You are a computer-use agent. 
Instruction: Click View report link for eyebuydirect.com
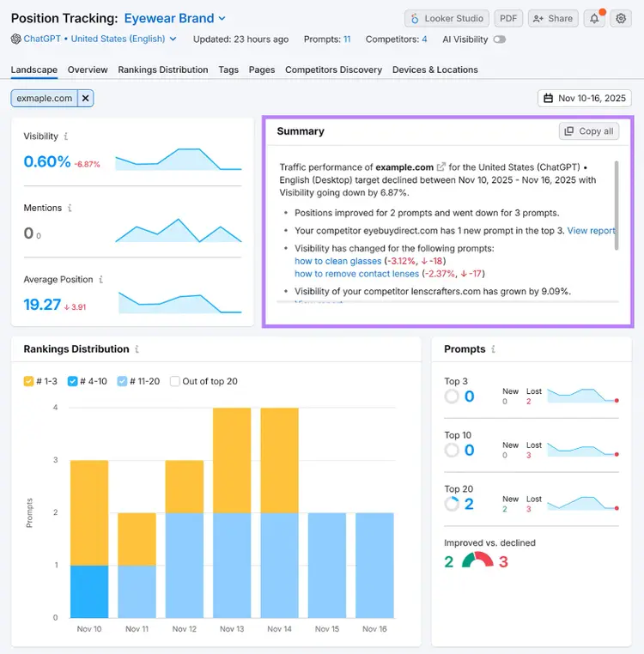pyautogui.click(x=591, y=231)
